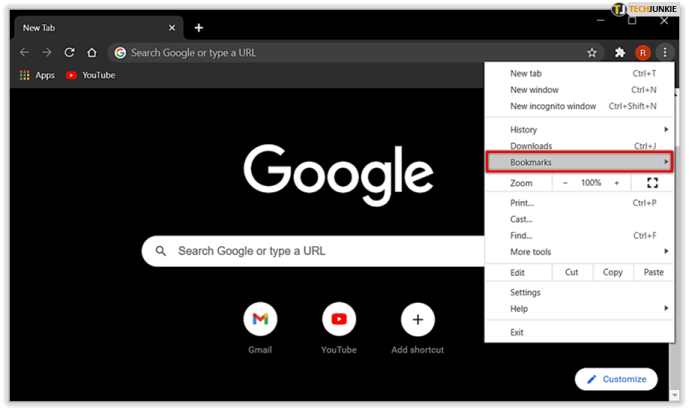This screenshot has height=411, width=689.
Task: Toggle full screen mode icon
Action: (x=652, y=183)
